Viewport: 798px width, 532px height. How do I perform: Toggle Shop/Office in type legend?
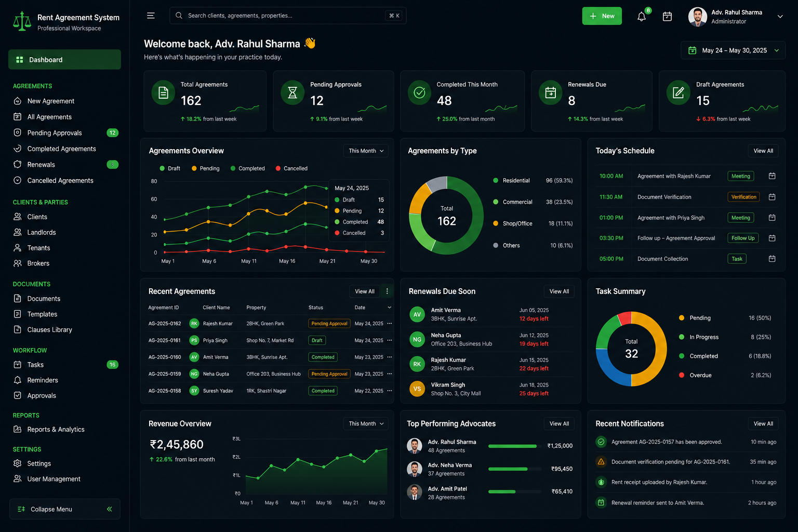(513, 224)
